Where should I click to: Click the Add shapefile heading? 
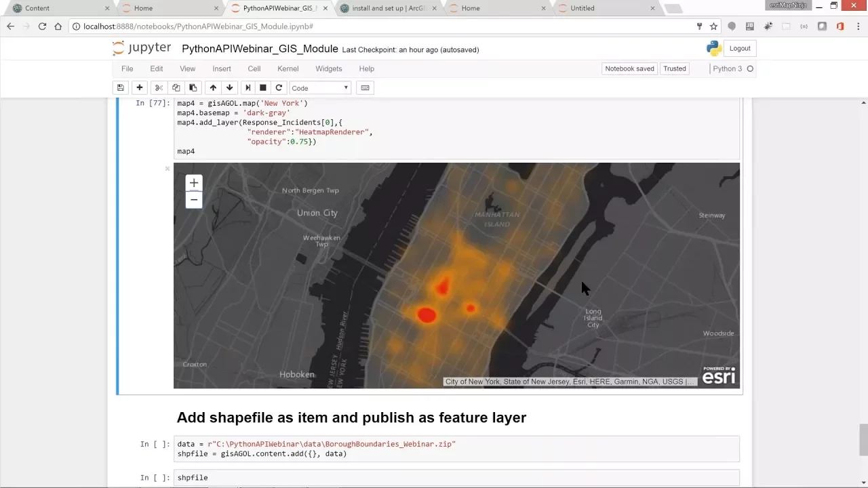351,418
